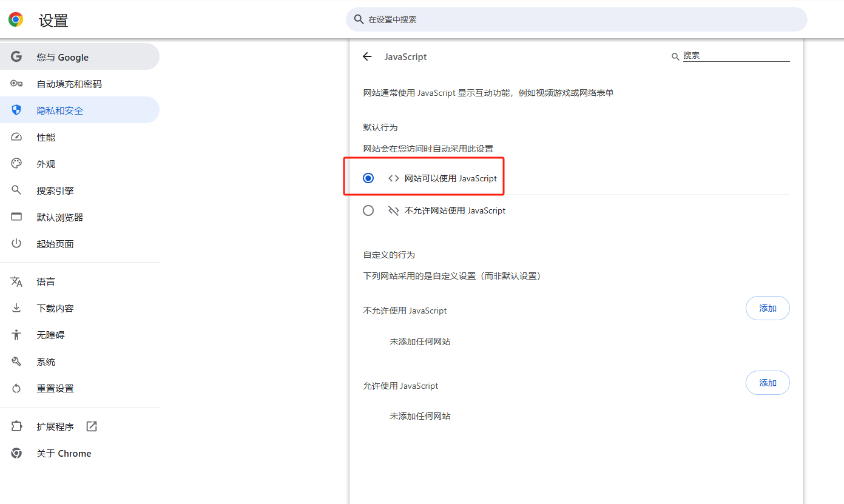
Task: Open 默认浏览器 settings section
Action: click(79, 217)
